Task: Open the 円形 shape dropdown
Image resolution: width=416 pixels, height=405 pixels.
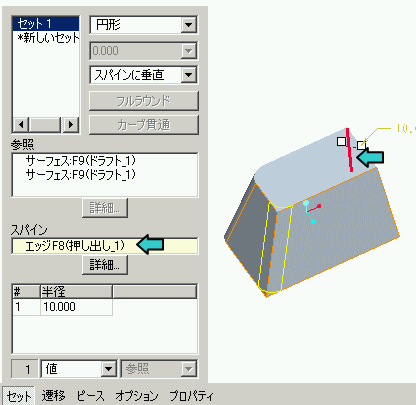Action: pos(188,25)
